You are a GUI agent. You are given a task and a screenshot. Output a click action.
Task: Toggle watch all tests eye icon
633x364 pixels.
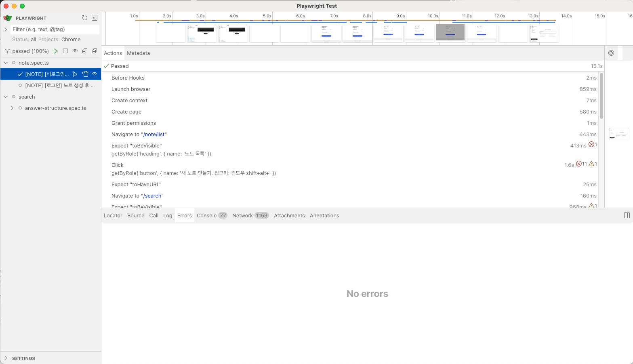[x=75, y=51]
